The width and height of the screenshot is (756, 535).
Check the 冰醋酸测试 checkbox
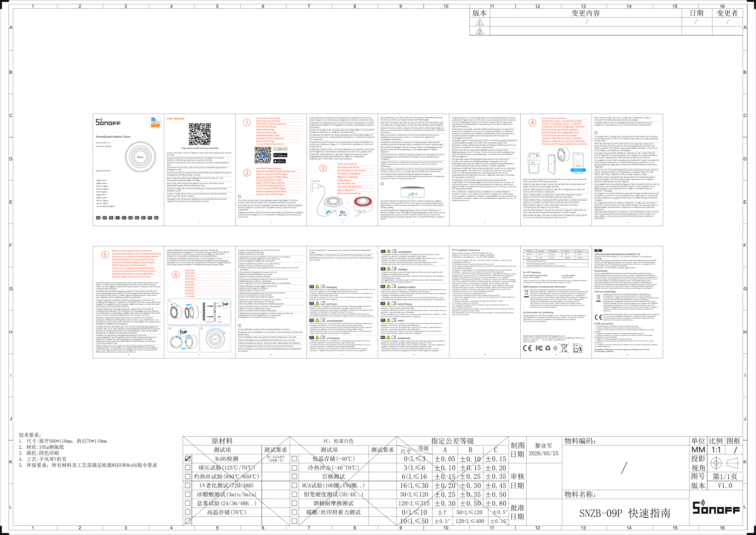(x=188, y=494)
